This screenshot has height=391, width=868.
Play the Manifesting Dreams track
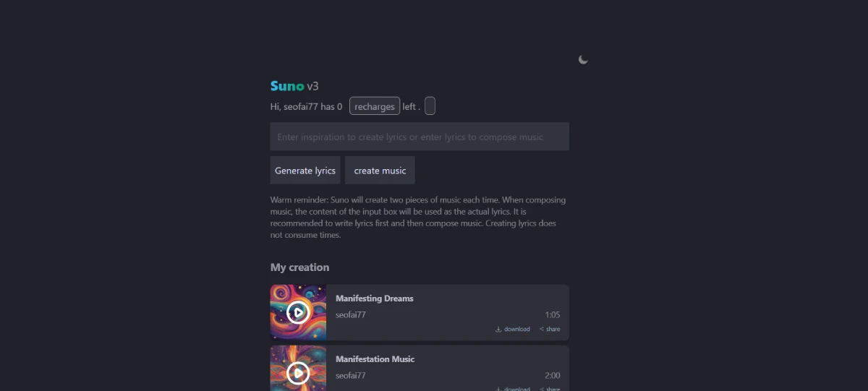click(298, 312)
